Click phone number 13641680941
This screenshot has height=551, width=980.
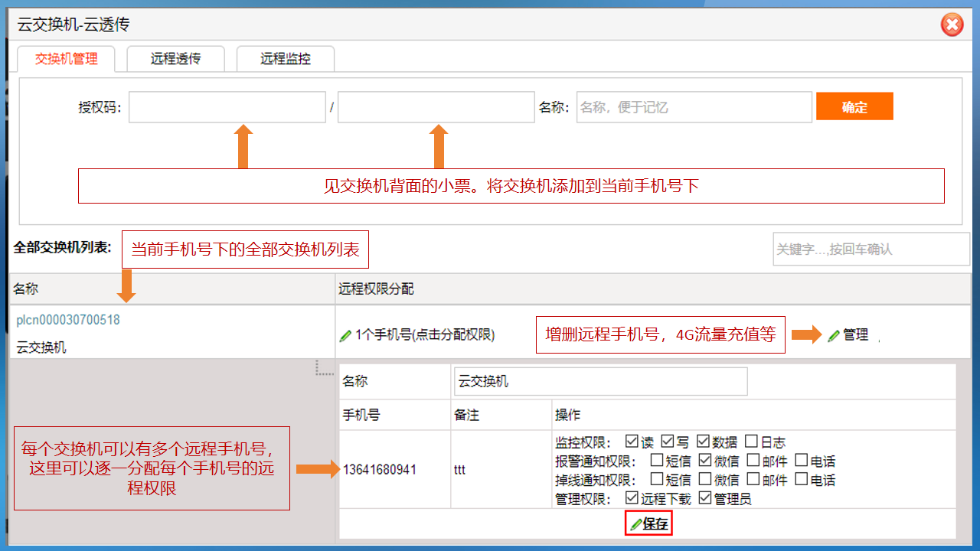click(x=380, y=470)
